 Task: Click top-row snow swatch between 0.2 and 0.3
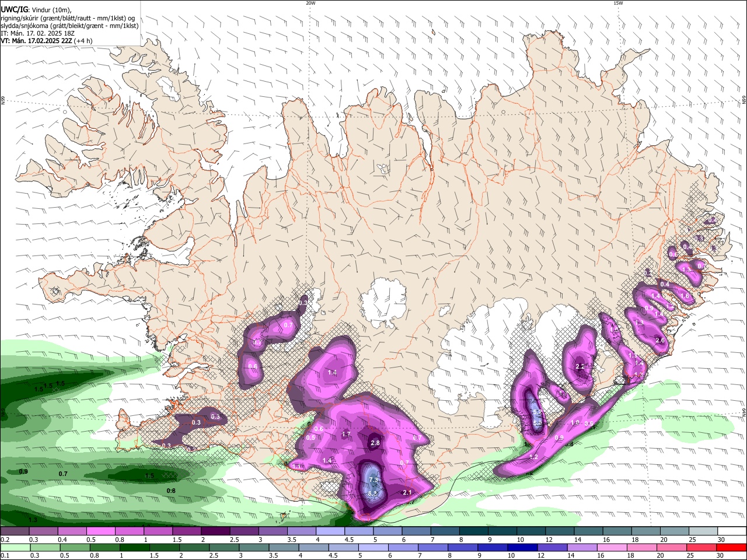(15, 531)
